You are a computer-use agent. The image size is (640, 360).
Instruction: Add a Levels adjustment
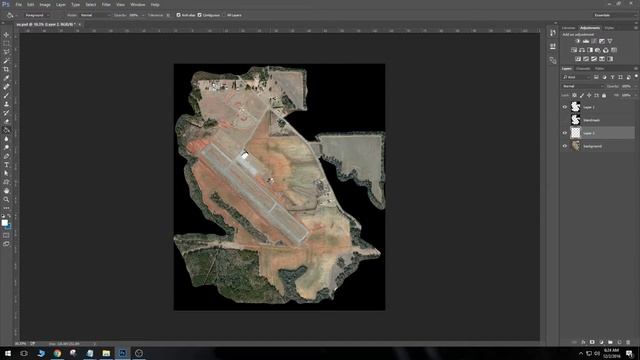586,41
